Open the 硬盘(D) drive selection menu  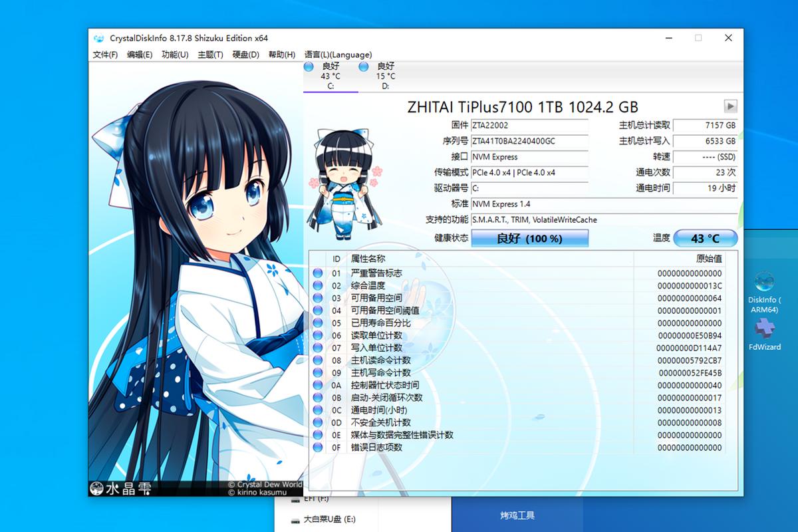pos(244,54)
